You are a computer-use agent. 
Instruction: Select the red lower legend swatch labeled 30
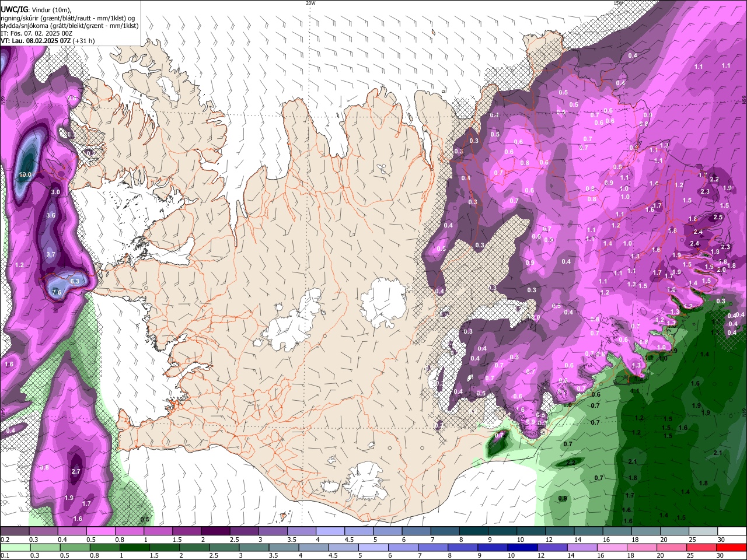(731, 548)
